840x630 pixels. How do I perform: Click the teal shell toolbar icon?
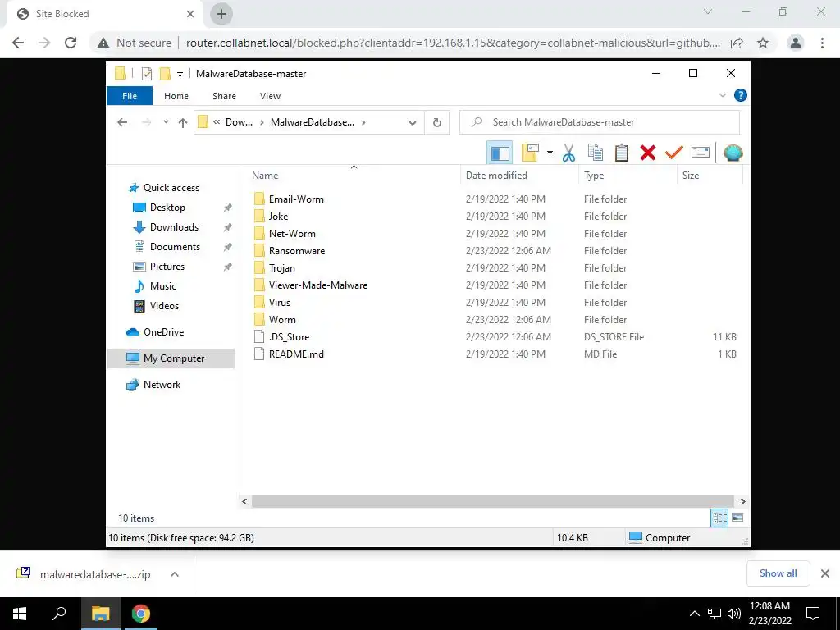(733, 153)
